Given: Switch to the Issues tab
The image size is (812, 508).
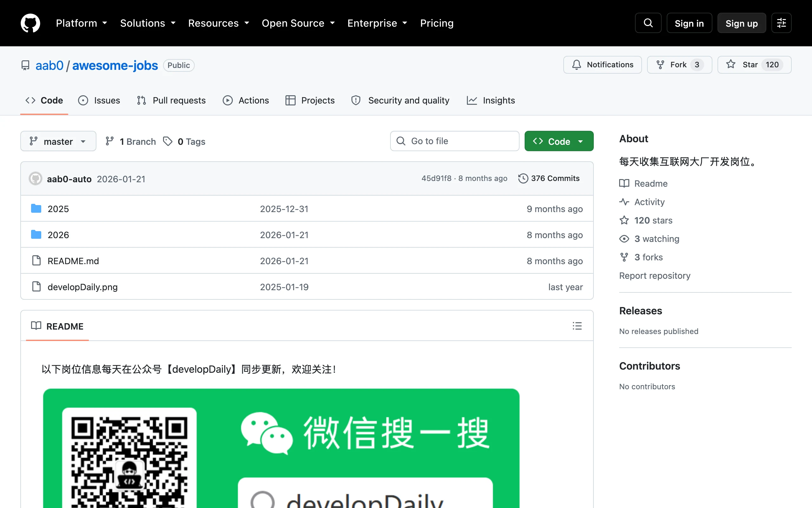Looking at the screenshot, I should click(x=99, y=100).
